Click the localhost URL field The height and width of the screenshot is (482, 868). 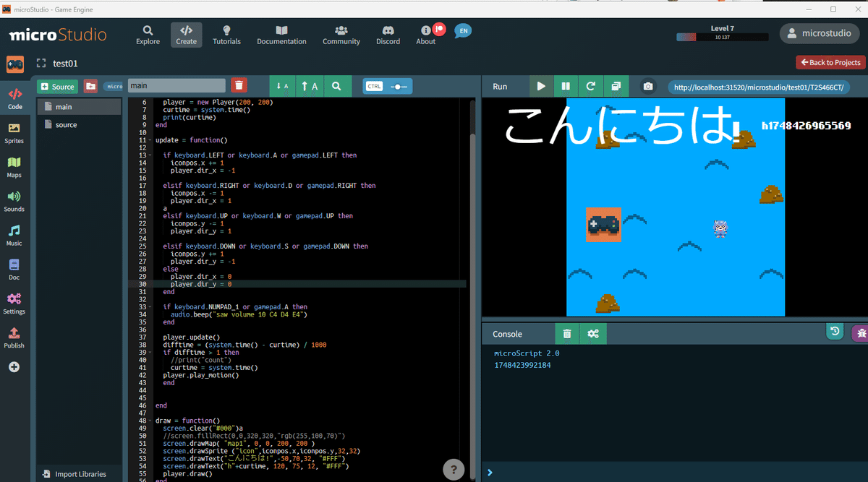758,85
